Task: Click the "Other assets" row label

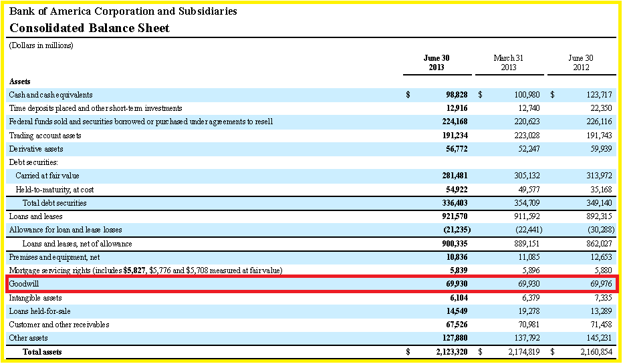Action: click(28, 338)
